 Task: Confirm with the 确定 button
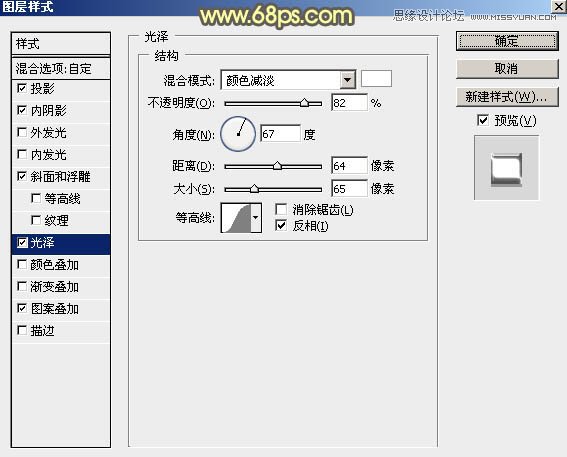coord(507,41)
